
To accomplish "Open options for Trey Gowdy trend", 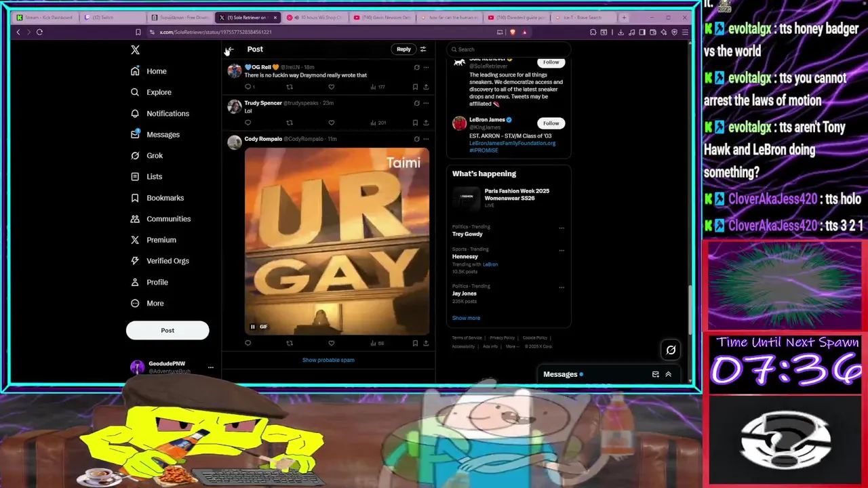I will 561,228.
